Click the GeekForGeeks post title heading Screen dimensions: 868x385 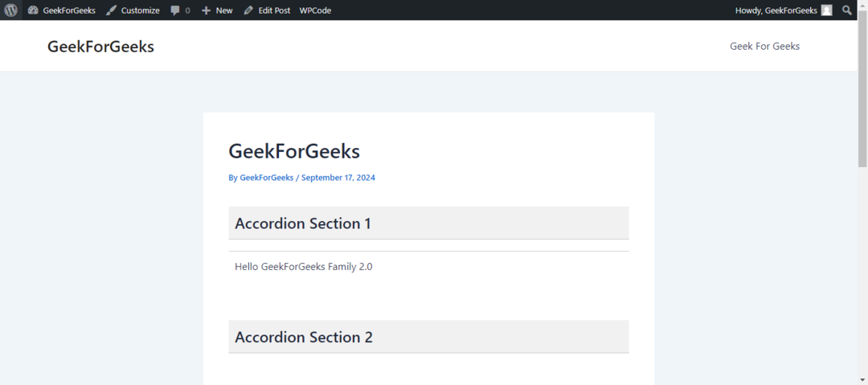click(x=294, y=150)
